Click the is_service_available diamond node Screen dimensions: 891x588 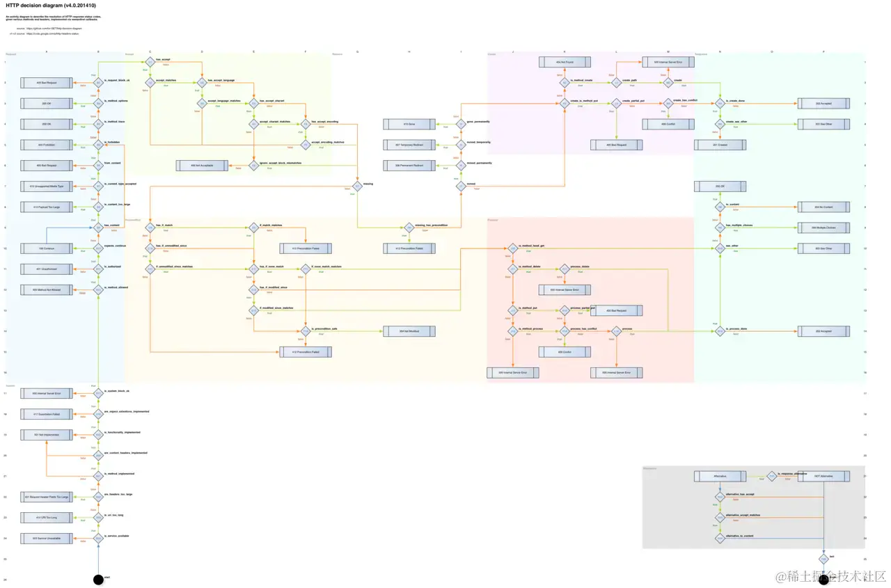point(98,538)
